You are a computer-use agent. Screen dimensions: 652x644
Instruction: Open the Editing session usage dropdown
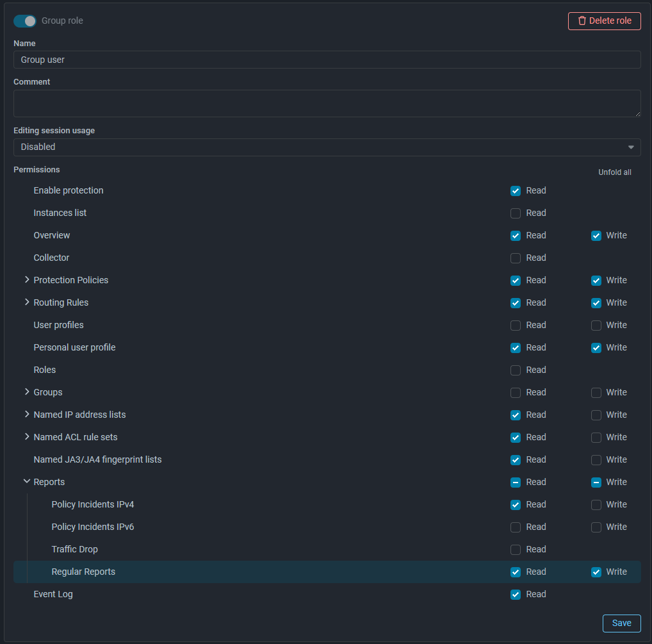[327, 147]
